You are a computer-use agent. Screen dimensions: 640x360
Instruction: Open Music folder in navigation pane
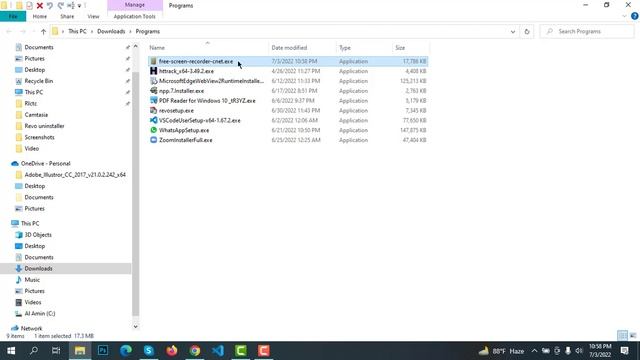(32, 280)
